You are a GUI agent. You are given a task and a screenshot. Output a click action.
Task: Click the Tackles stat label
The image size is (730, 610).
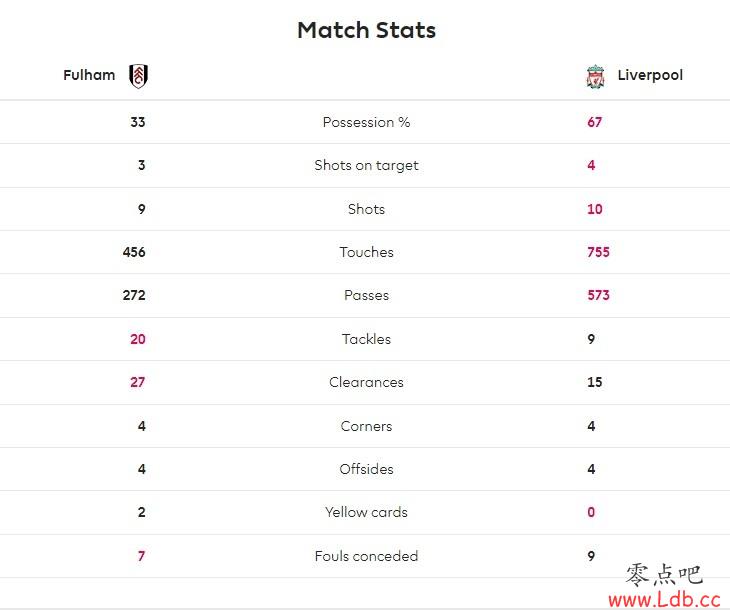point(366,339)
